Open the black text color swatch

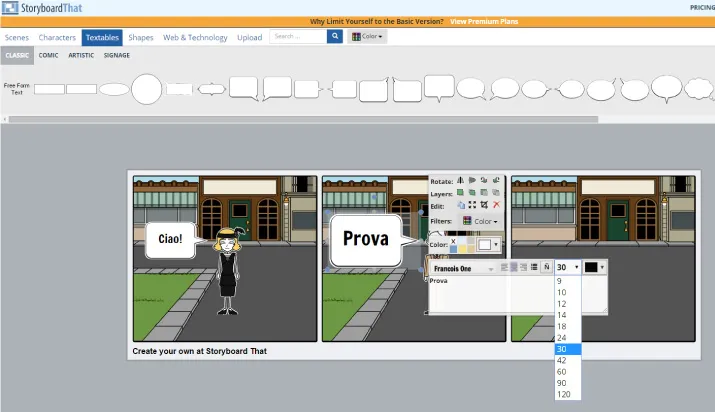point(595,267)
